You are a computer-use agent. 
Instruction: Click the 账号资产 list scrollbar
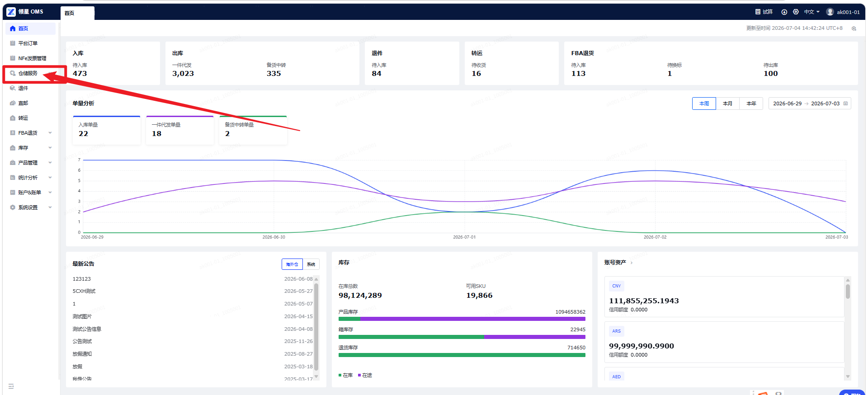(848, 291)
